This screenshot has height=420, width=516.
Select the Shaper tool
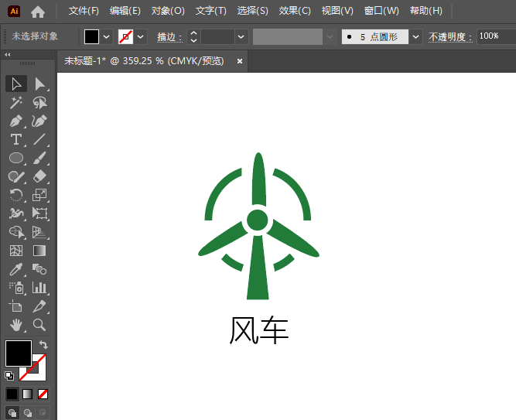point(16,176)
